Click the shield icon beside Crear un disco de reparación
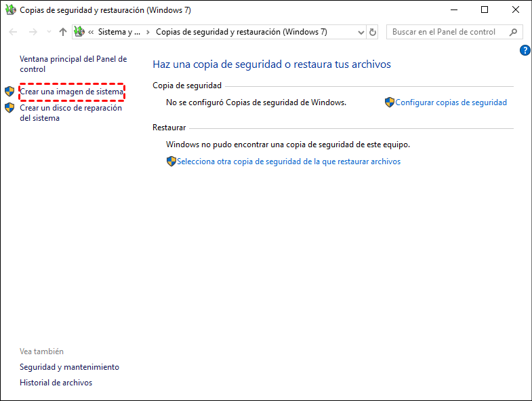Screen dimensions: 532x401 pos(9,108)
